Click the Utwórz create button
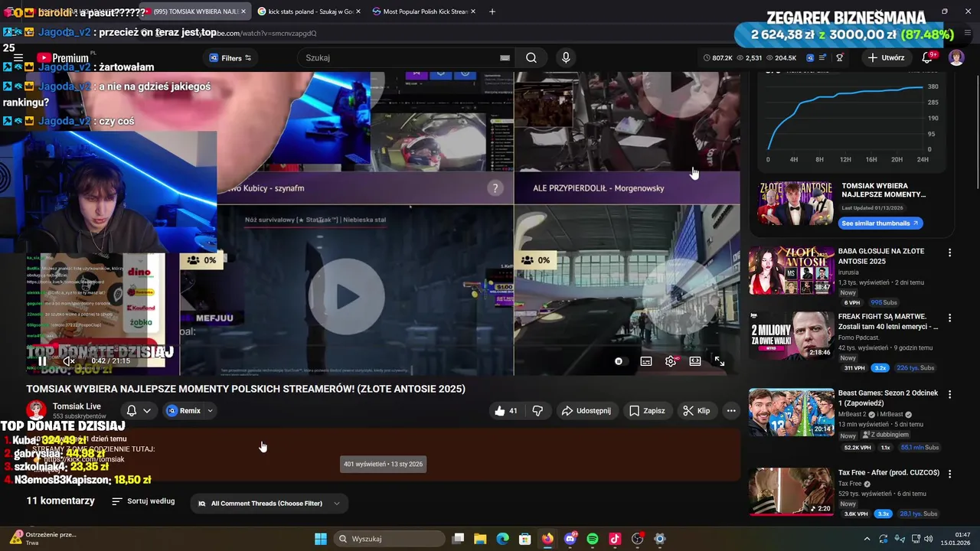This screenshot has width=980, height=551. click(886, 57)
